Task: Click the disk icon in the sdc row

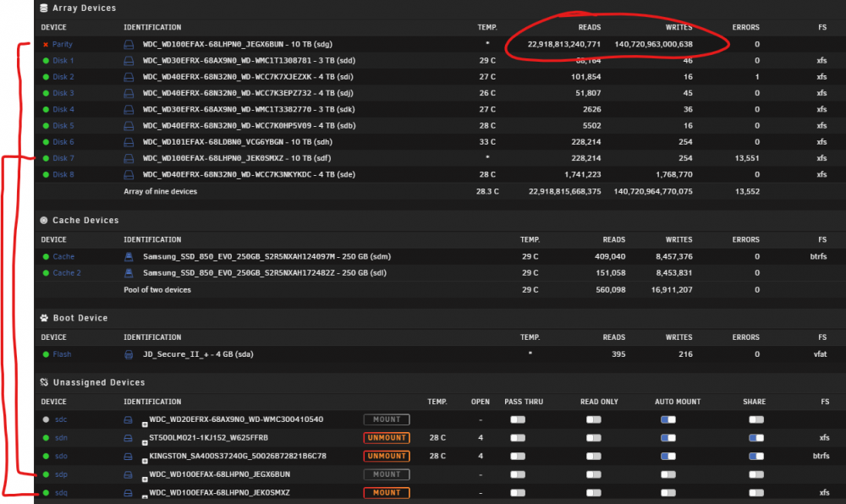Action: 128,420
